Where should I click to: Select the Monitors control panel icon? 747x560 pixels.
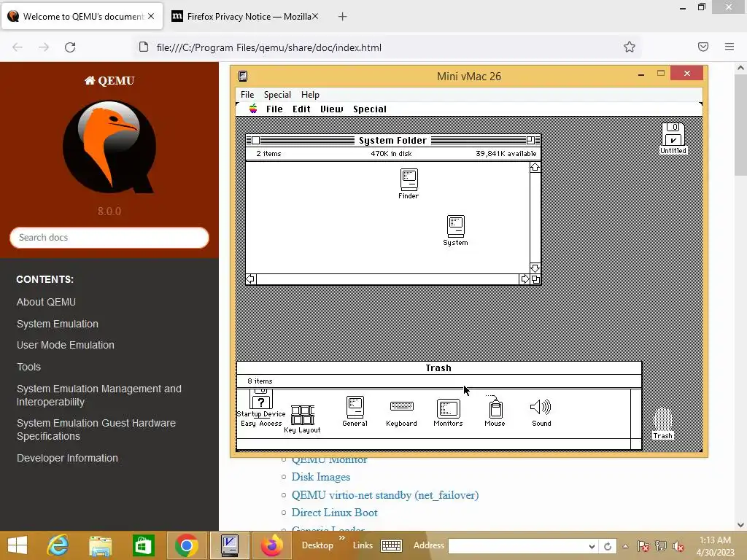coord(449,408)
